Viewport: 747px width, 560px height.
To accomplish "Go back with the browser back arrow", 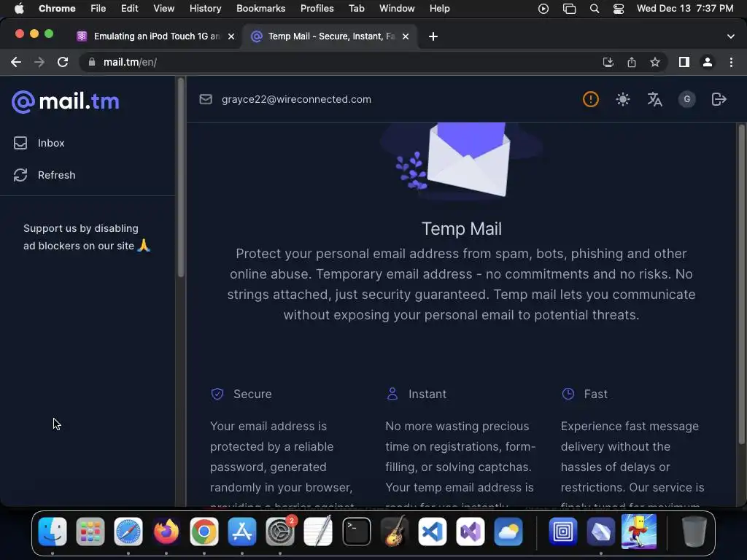I will (16, 62).
